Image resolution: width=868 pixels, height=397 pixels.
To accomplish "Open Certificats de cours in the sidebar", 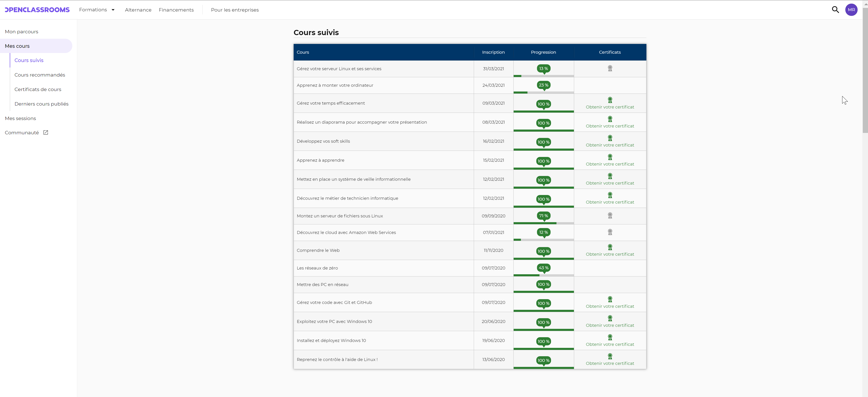I will (x=38, y=89).
